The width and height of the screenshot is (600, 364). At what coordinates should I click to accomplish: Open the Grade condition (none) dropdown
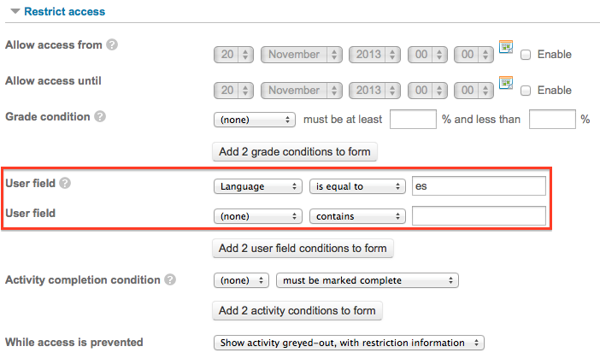tap(255, 120)
